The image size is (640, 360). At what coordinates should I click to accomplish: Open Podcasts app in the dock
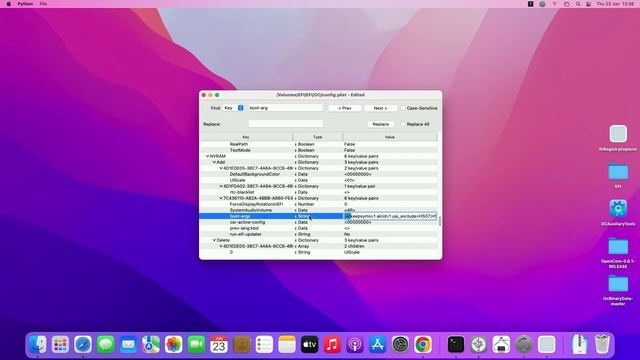pos(355,344)
